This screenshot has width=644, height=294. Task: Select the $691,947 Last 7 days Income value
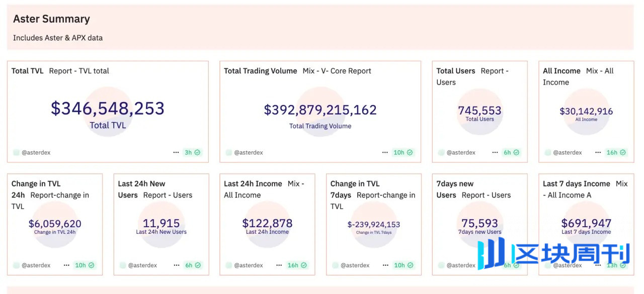pos(586,223)
